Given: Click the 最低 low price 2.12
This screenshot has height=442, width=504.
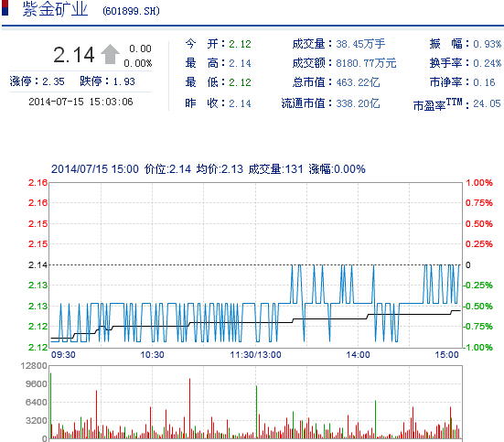Looking at the screenshot, I should pos(240,82).
